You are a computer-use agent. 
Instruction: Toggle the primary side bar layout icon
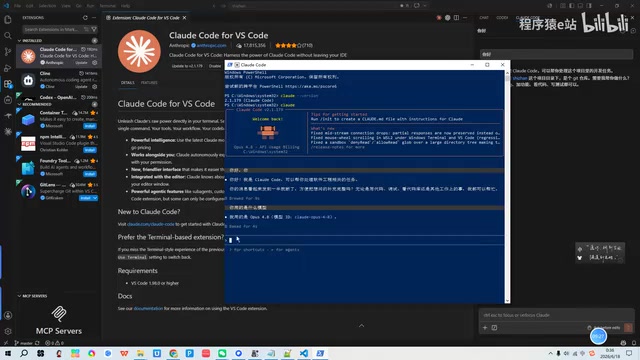tap(571, 6)
